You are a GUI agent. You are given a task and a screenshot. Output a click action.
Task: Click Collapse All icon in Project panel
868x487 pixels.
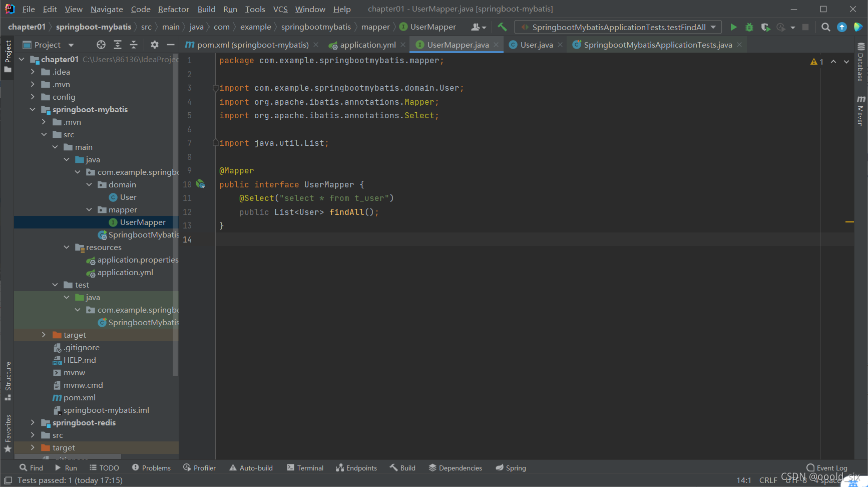pos(134,45)
